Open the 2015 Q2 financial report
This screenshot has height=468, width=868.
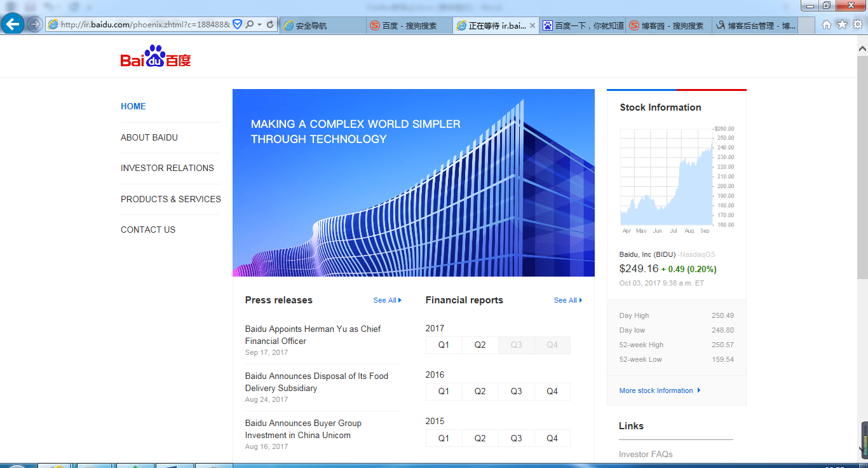pos(480,438)
